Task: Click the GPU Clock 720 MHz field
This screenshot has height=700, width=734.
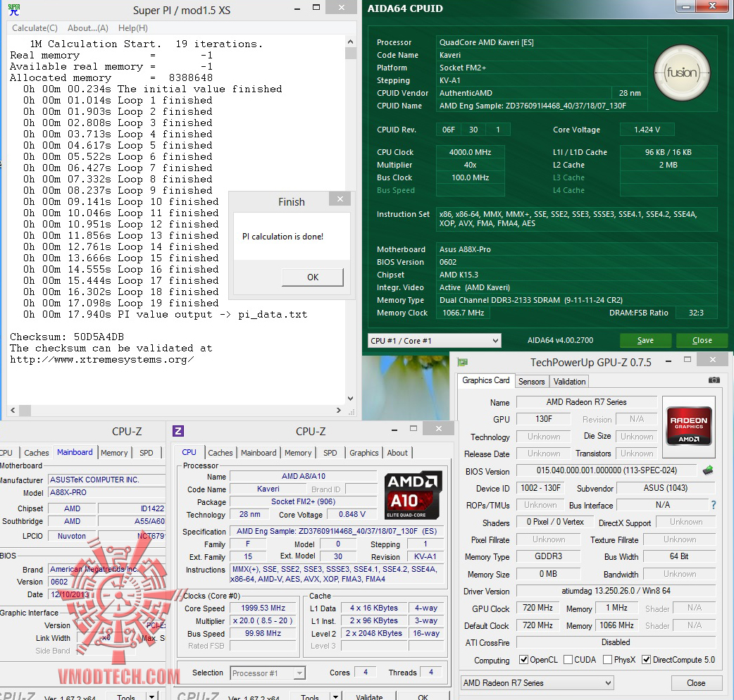Action: [537, 608]
